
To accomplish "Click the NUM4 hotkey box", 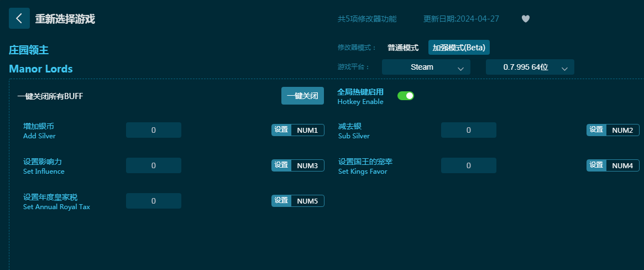I will tap(622, 165).
